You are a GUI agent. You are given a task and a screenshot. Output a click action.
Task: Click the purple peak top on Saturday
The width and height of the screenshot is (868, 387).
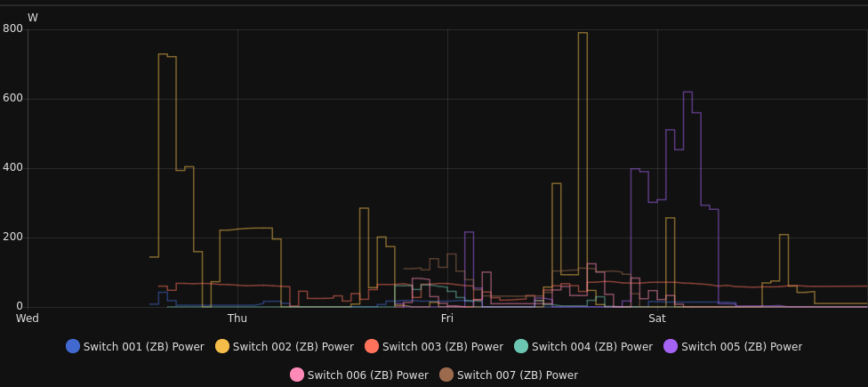tap(687, 93)
